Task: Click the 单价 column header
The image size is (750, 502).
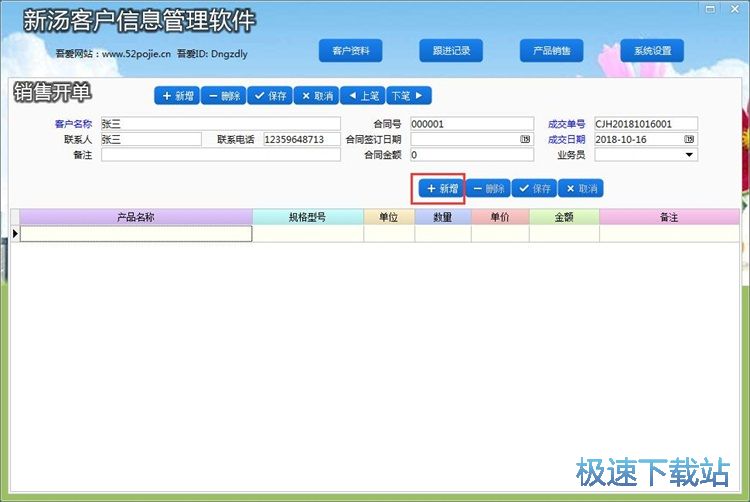Action: (x=500, y=217)
